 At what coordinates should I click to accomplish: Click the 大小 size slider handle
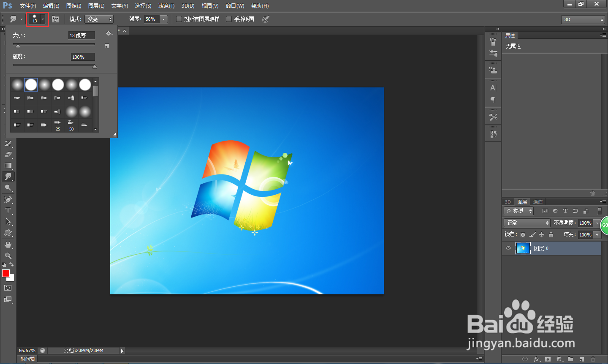point(18,46)
